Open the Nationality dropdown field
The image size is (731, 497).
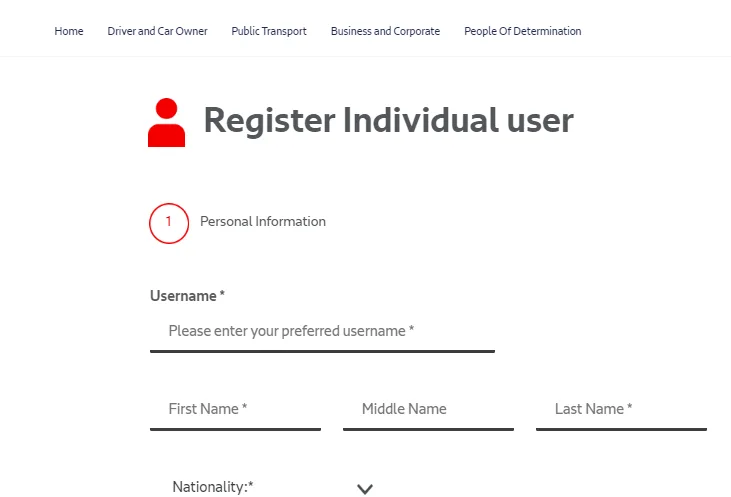pyautogui.click(x=262, y=487)
